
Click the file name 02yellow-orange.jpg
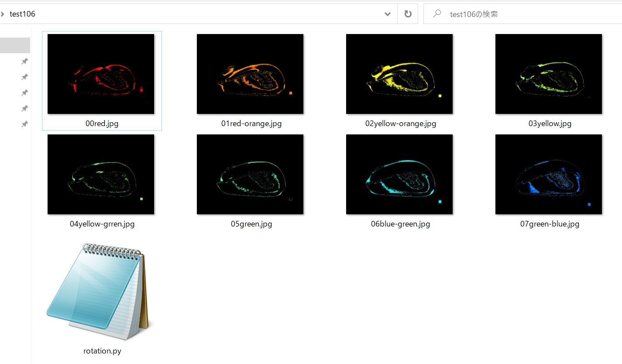[x=401, y=124]
